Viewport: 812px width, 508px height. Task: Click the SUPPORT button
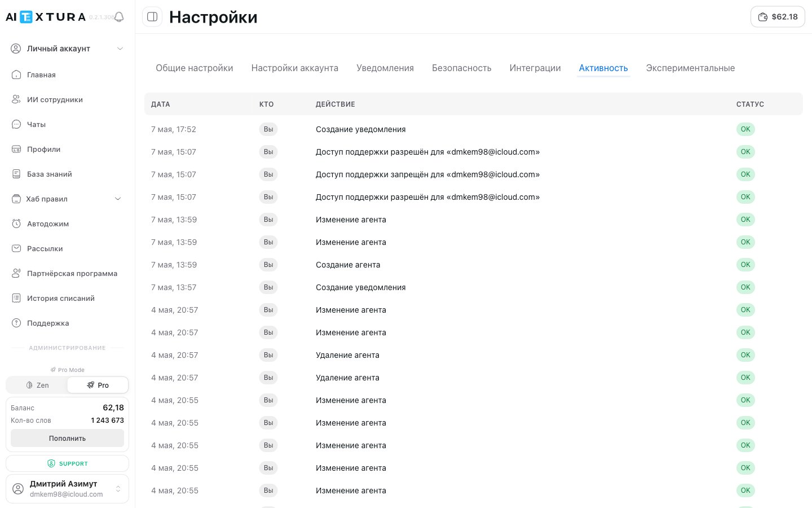tap(67, 463)
